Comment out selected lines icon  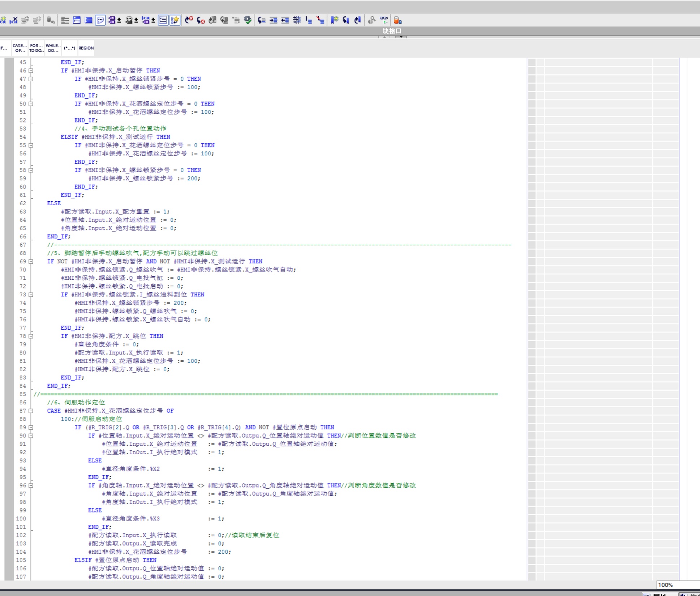308,20
